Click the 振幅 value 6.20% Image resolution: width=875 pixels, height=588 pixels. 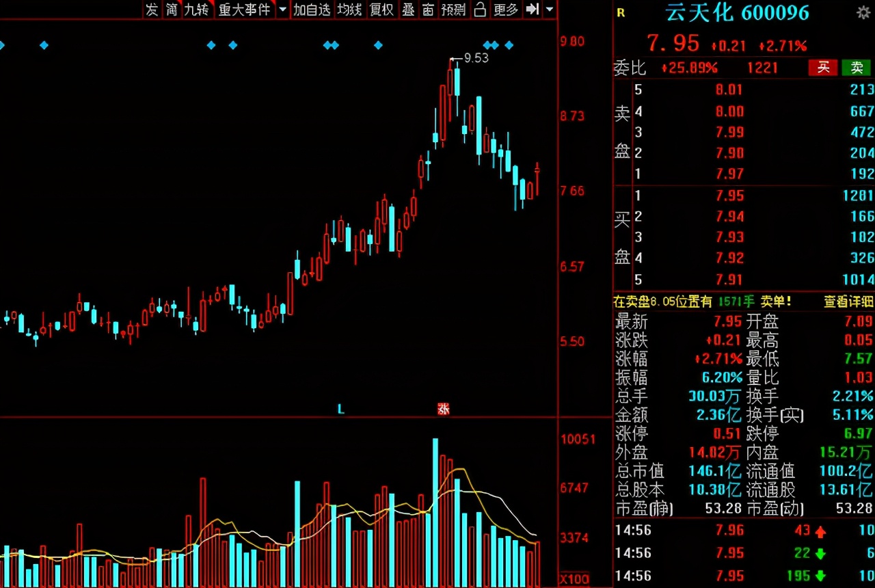[x=722, y=377]
